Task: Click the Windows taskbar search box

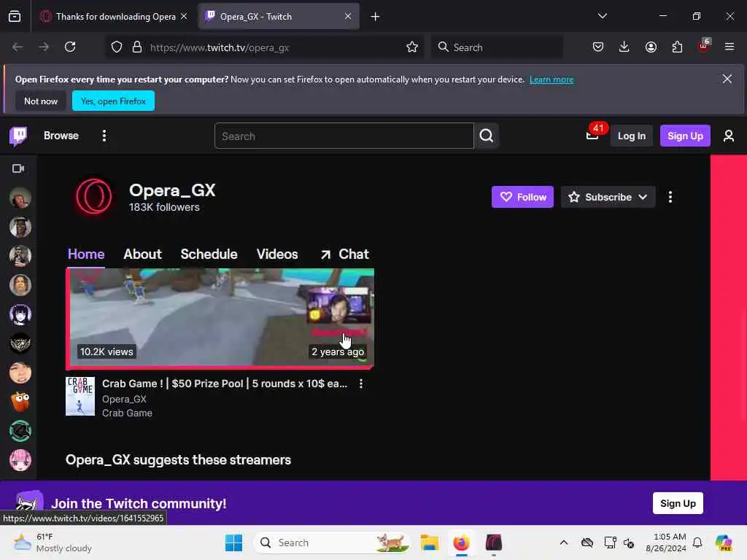Action: point(332,542)
